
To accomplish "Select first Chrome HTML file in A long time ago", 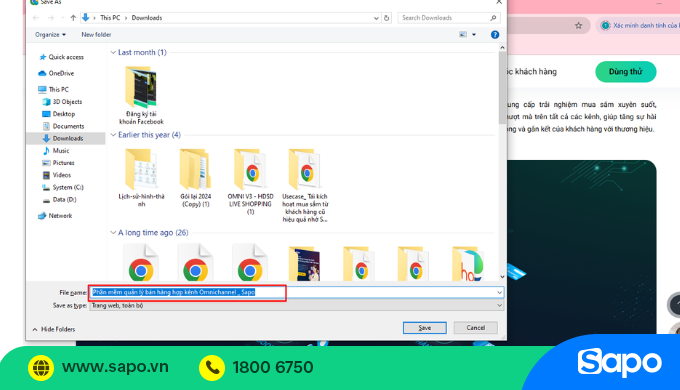I will 141,263.
